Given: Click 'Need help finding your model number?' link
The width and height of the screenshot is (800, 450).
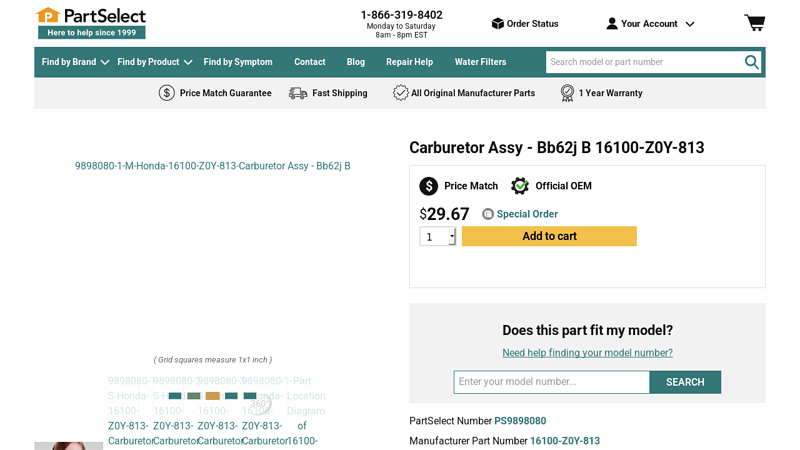Looking at the screenshot, I should tap(587, 353).
